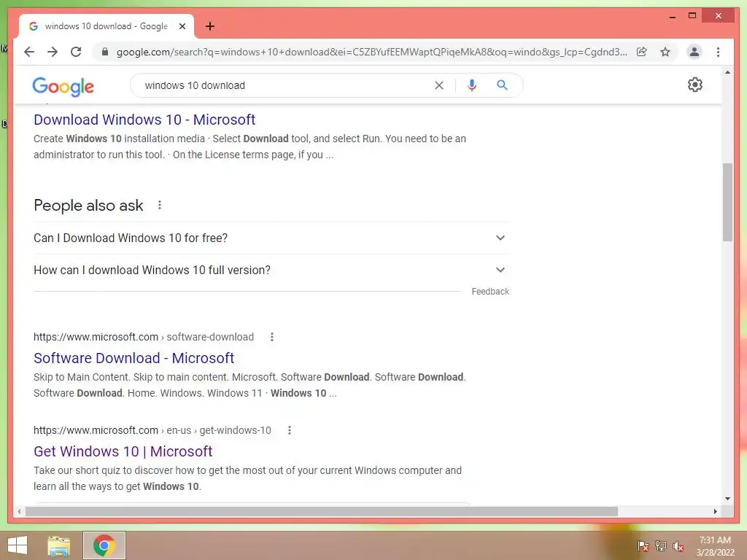Open "Software Download - Microsoft" result
The width and height of the screenshot is (747, 560).
134,358
